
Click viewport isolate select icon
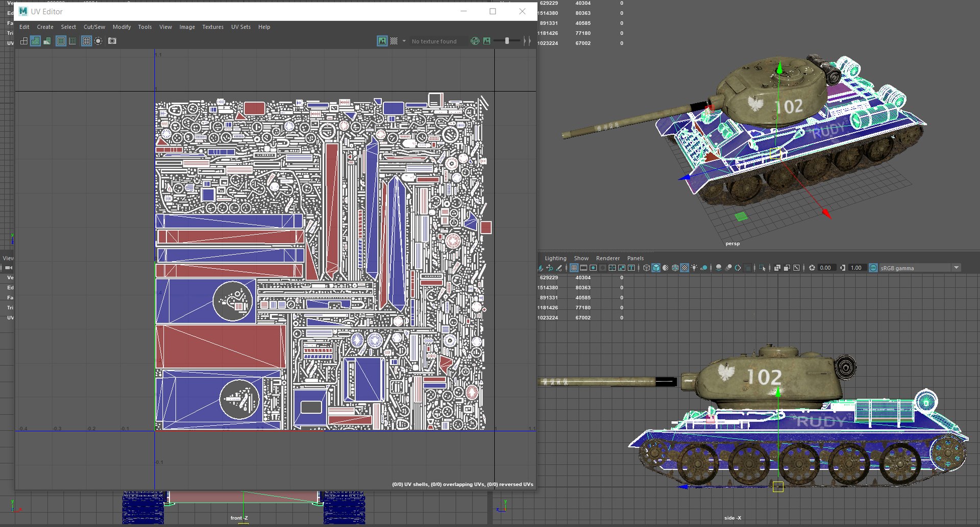pos(763,268)
